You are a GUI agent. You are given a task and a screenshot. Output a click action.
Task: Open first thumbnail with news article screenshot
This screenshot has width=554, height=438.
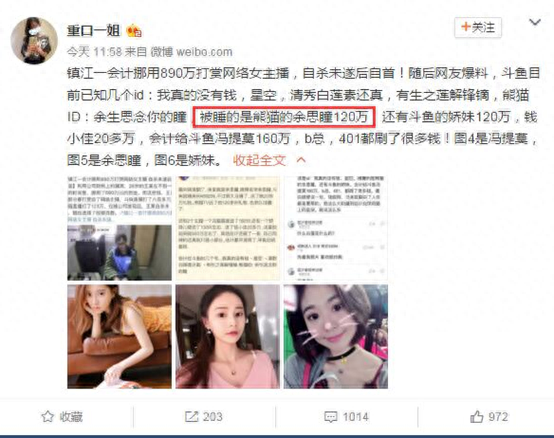(119, 229)
